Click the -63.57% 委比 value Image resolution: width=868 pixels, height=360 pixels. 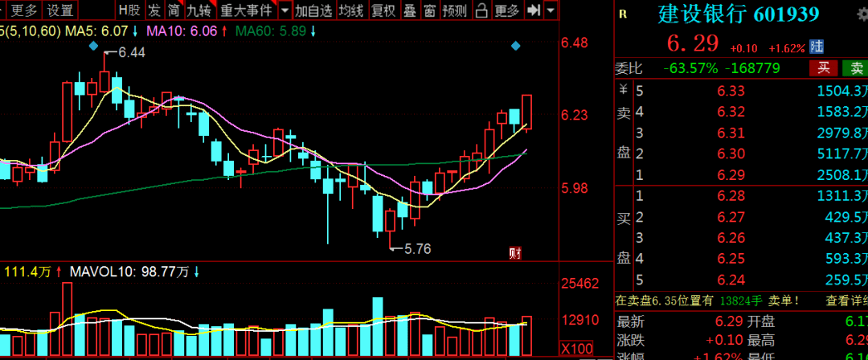(691, 68)
